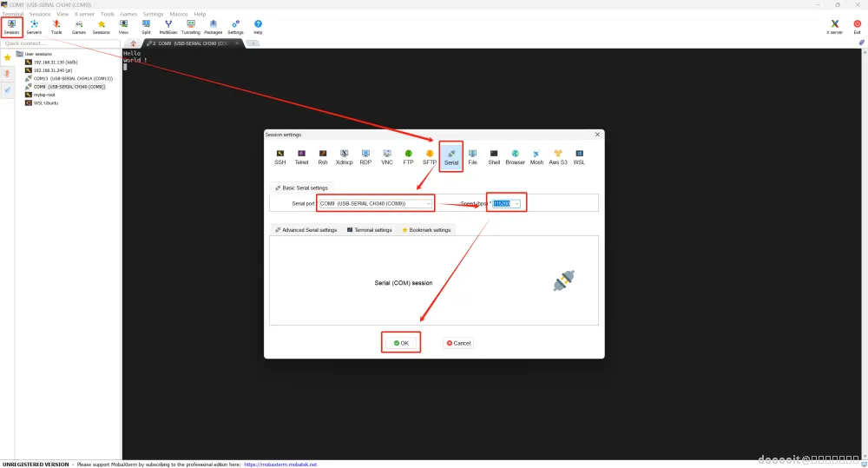868x468 pixels.
Task: Choose SSH session type
Action: click(x=280, y=157)
